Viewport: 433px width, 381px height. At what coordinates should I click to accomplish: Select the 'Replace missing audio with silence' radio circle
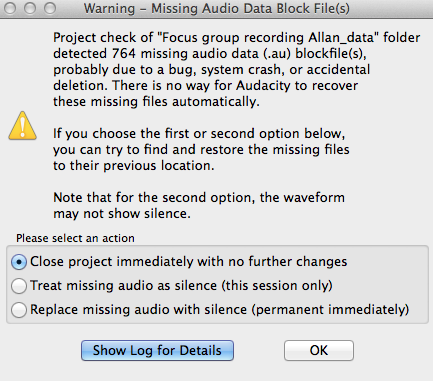click(19, 310)
